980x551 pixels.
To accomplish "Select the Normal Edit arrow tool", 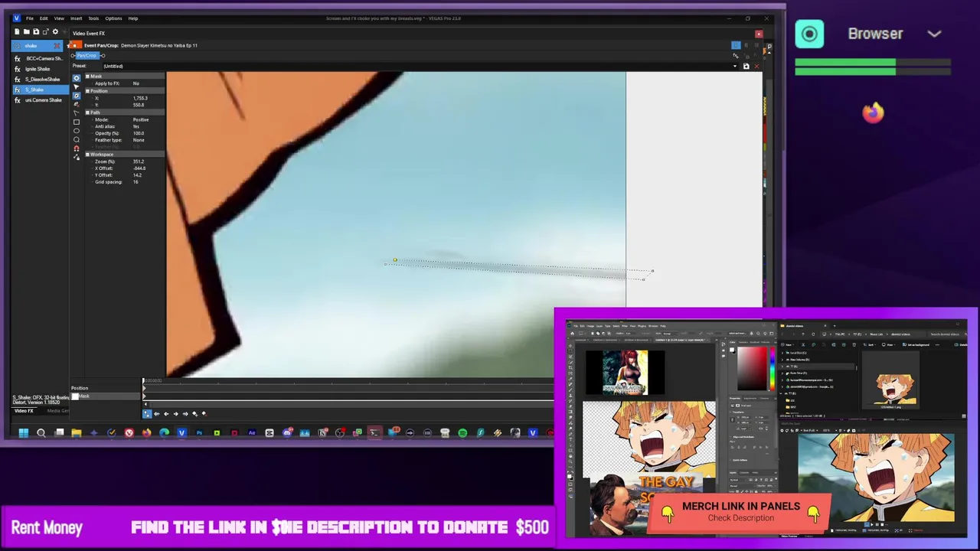I will tap(76, 86).
